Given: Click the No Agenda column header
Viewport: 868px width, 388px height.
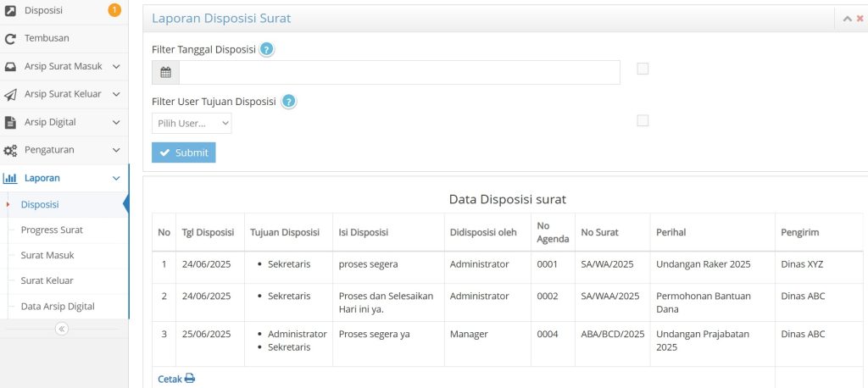Looking at the screenshot, I should pos(553,232).
